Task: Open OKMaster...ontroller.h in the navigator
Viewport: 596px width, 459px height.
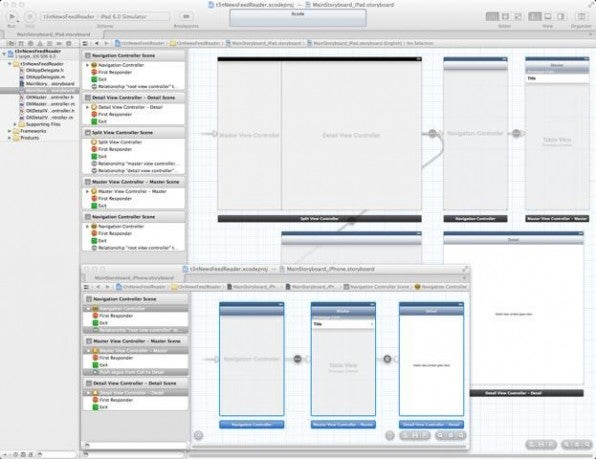Action: coord(46,98)
